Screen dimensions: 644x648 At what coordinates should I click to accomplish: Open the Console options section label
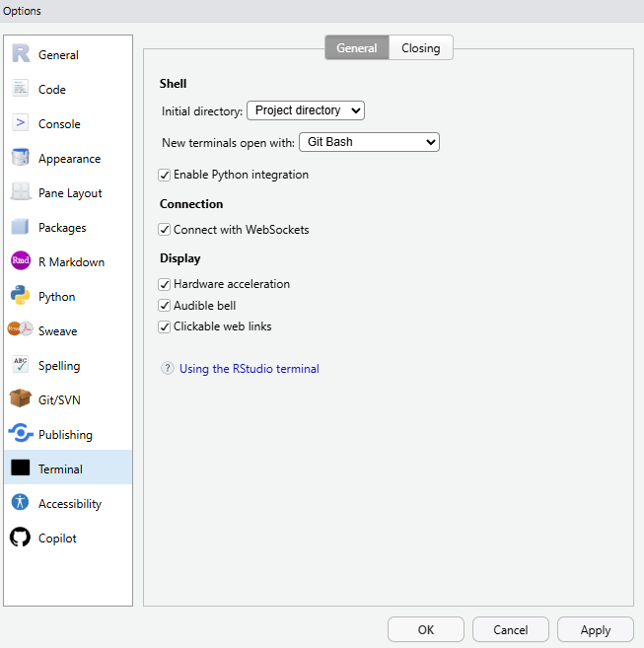click(59, 124)
